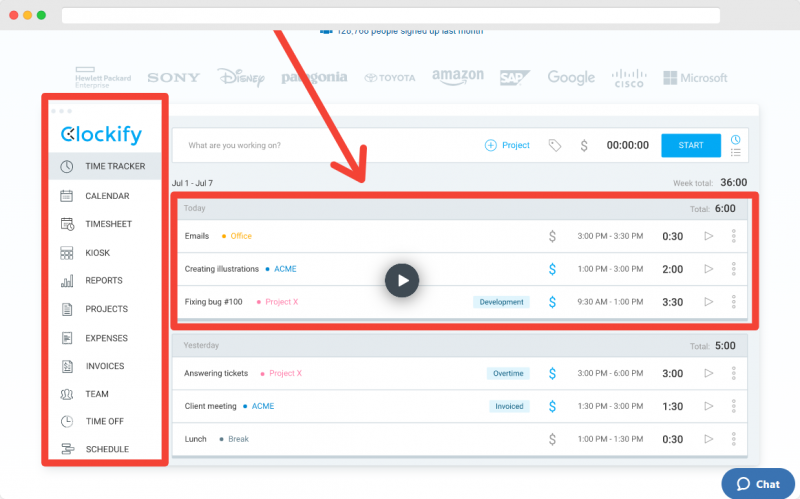Toggle billable for Answering tickets entry

(552, 373)
